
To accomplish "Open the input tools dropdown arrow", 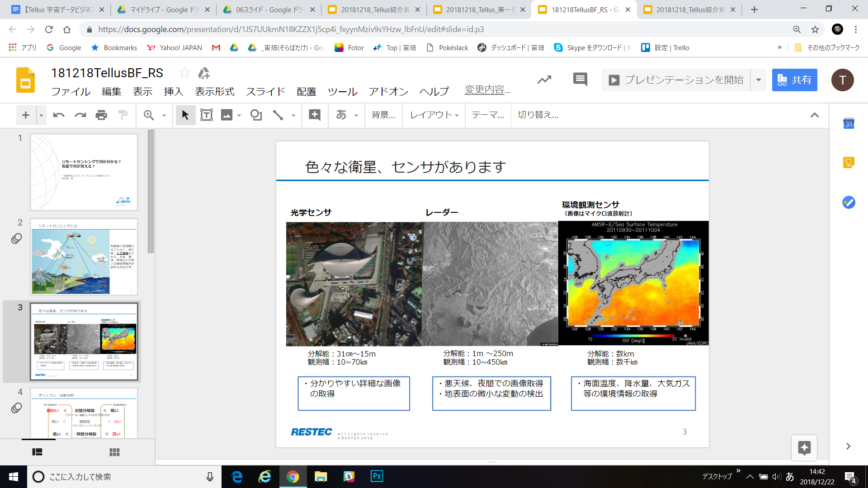I will [356, 115].
